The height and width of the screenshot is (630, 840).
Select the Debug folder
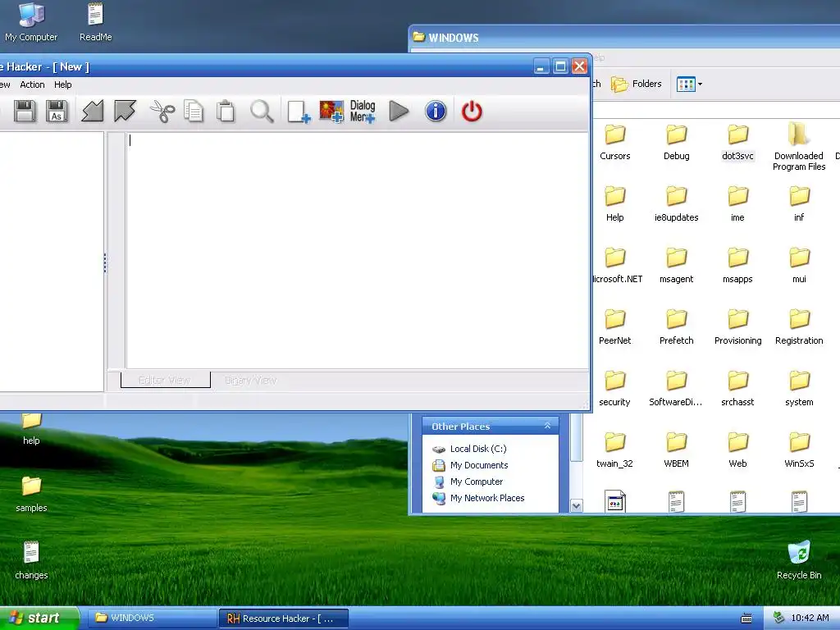(x=676, y=142)
